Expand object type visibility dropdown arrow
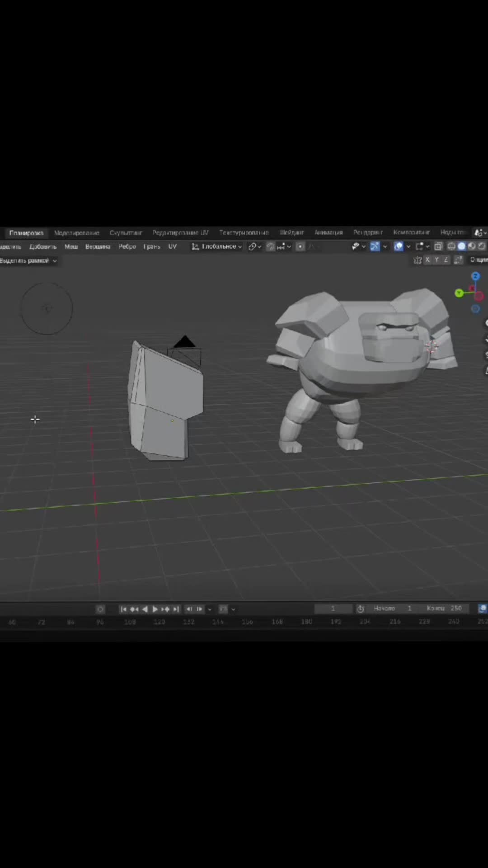This screenshot has width=488, height=868. (363, 247)
